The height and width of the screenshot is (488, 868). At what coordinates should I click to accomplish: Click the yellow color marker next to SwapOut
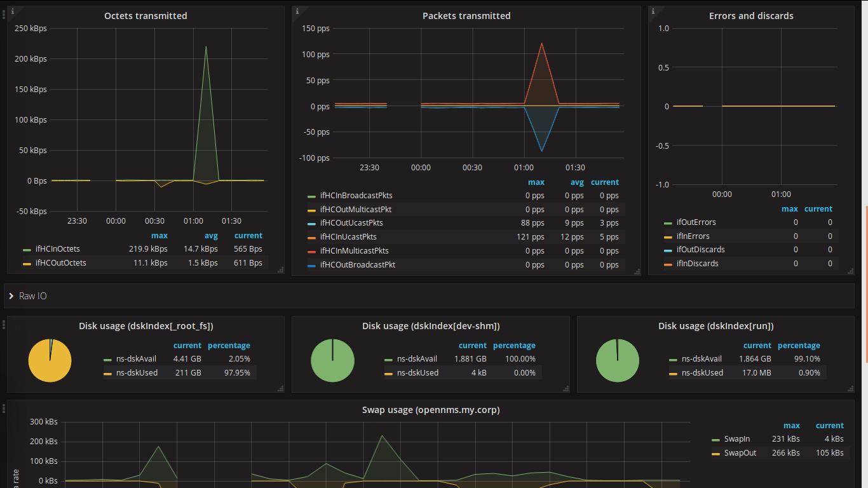pyautogui.click(x=717, y=452)
